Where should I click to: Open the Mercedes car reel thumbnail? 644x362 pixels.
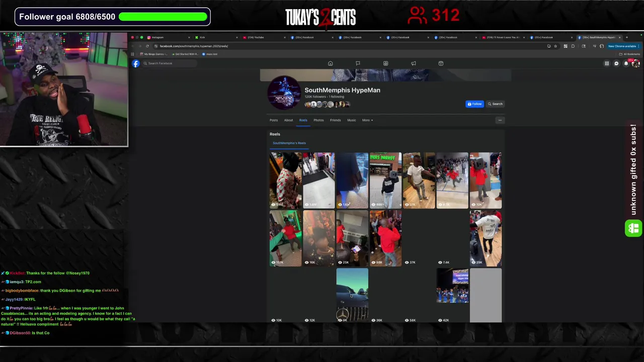352,295
